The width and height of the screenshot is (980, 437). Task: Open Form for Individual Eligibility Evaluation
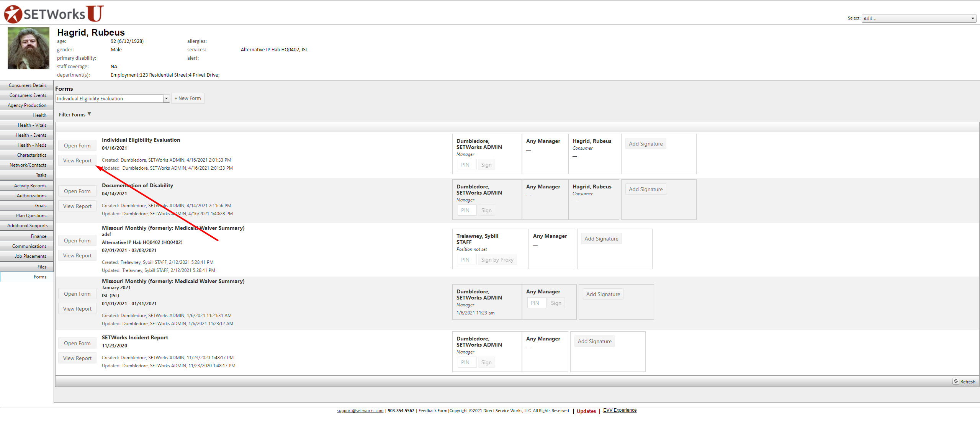pos(77,146)
